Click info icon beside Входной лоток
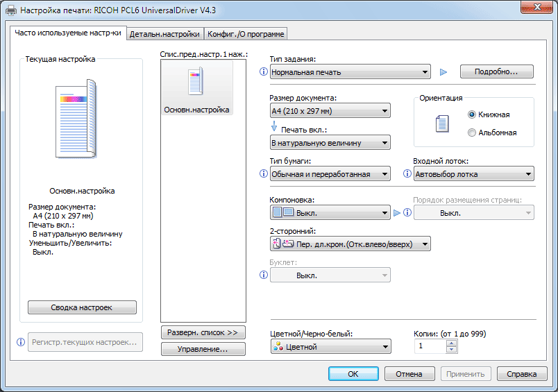The image size is (558, 392). coord(407,173)
